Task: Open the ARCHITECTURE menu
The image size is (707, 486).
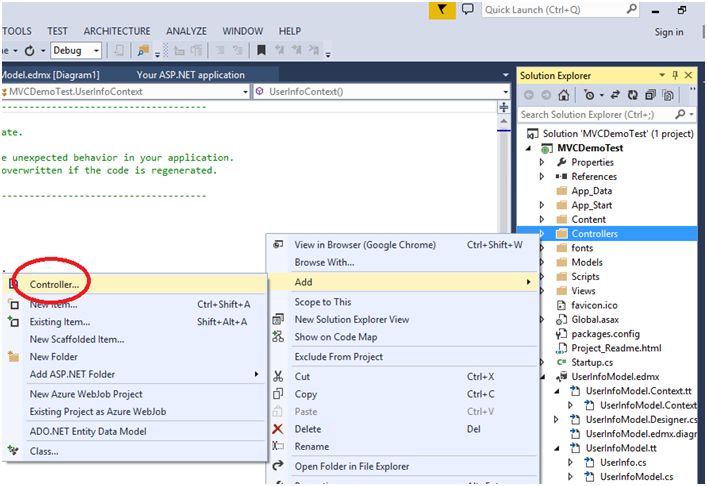Action: [117, 31]
